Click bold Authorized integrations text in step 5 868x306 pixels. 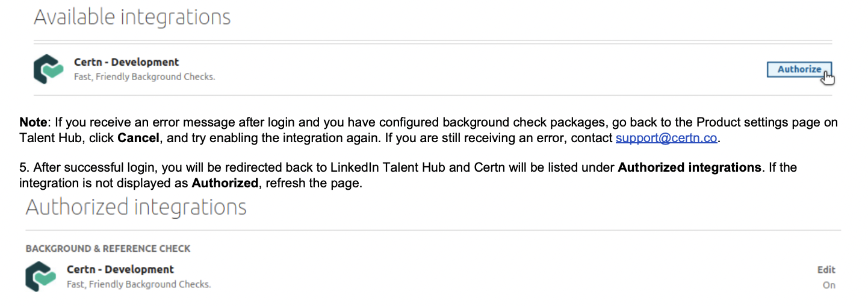pos(689,167)
